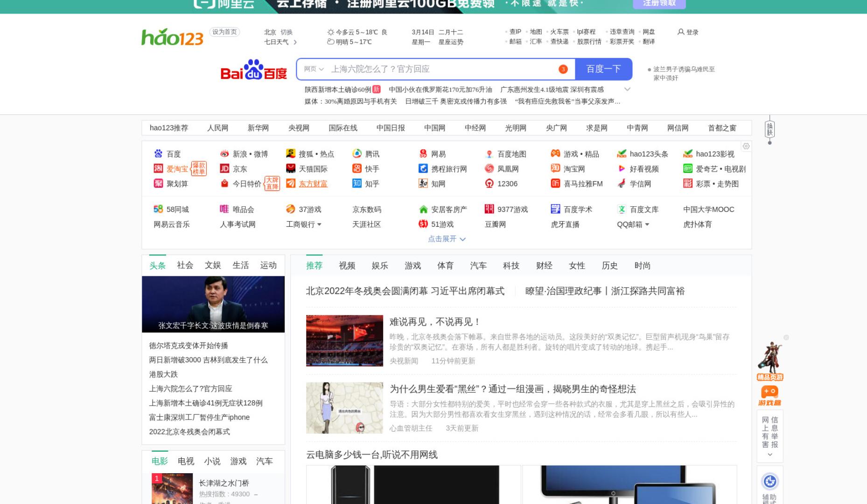
Task: Open the Haokan video play icon
Action: [x=622, y=168]
